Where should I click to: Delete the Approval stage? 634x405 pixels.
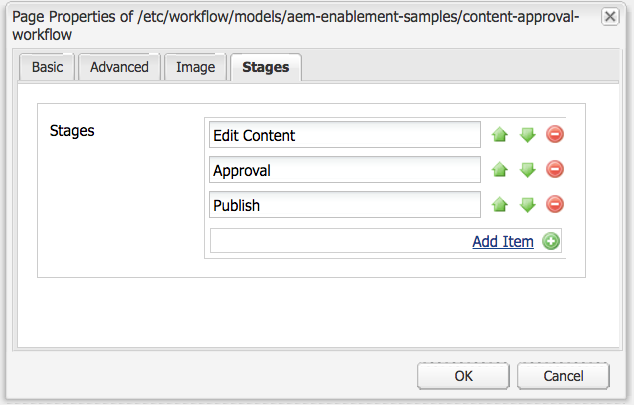click(x=555, y=170)
